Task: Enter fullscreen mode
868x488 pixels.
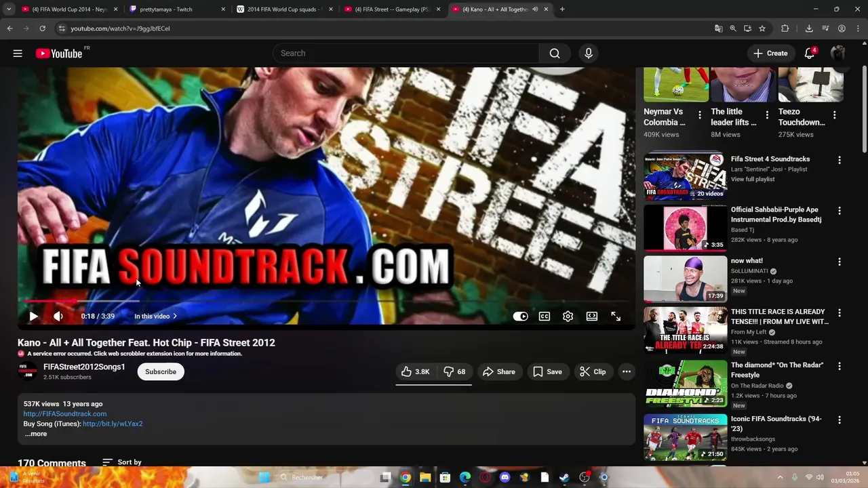Action: pos(616,317)
